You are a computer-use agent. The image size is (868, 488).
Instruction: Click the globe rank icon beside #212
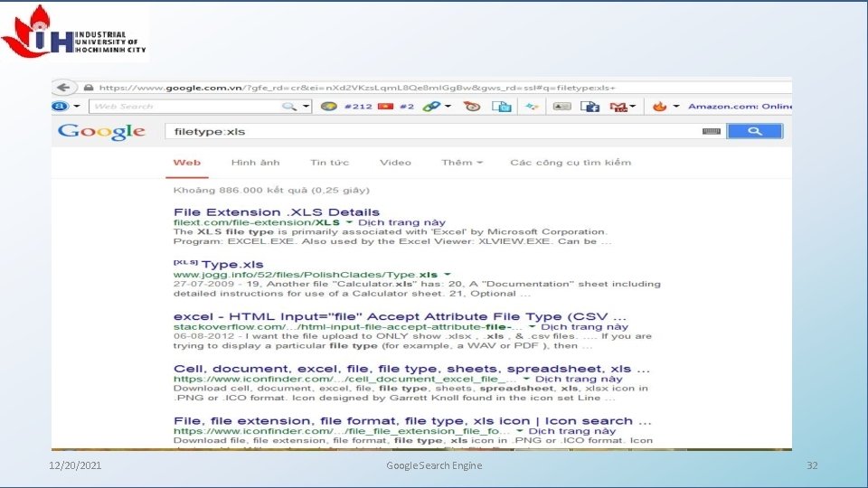coord(329,107)
